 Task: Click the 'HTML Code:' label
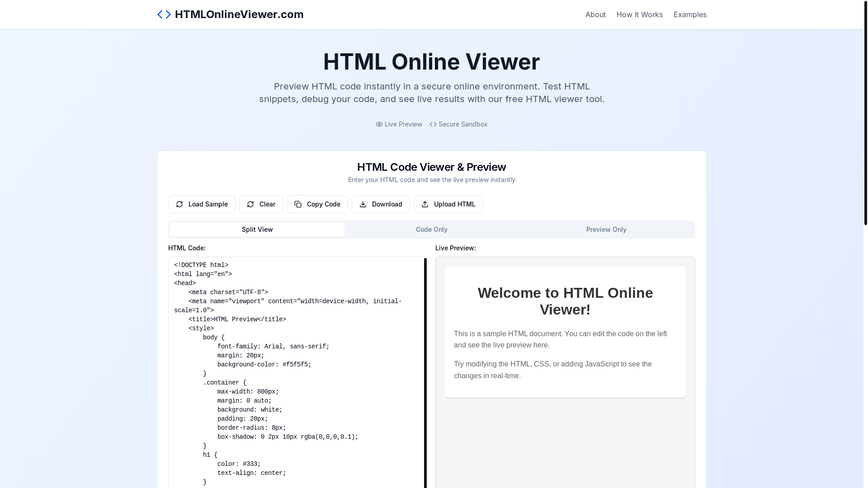187,248
